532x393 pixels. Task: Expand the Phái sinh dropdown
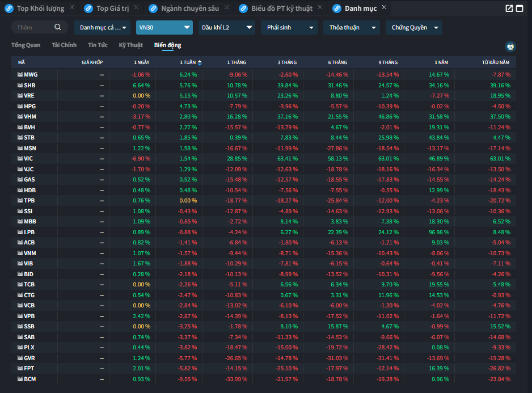[289, 27]
